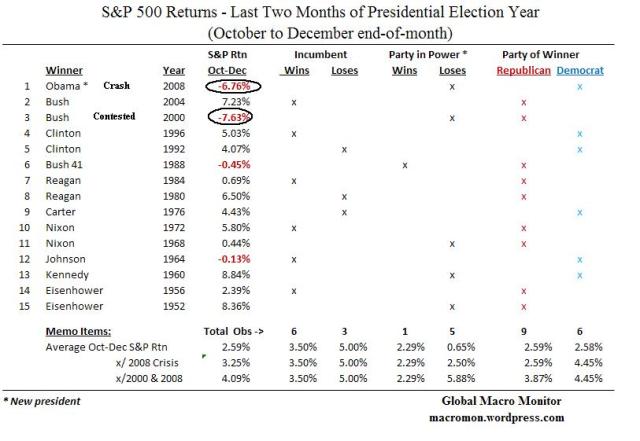Image resolution: width=640 pixels, height=441 pixels.
Task: Click the blue x in Kennedy's row
Action: [x=579, y=274]
